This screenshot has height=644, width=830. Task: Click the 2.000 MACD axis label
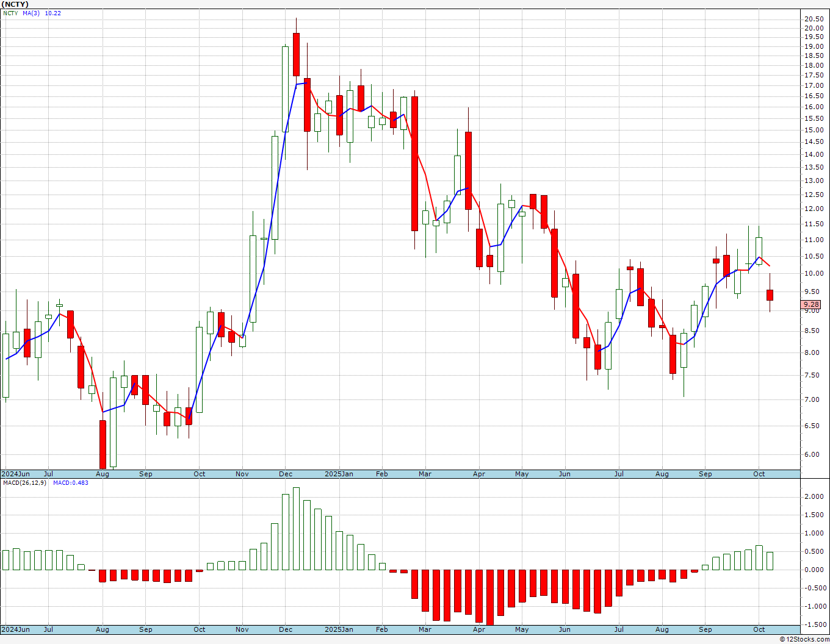(x=813, y=496)
